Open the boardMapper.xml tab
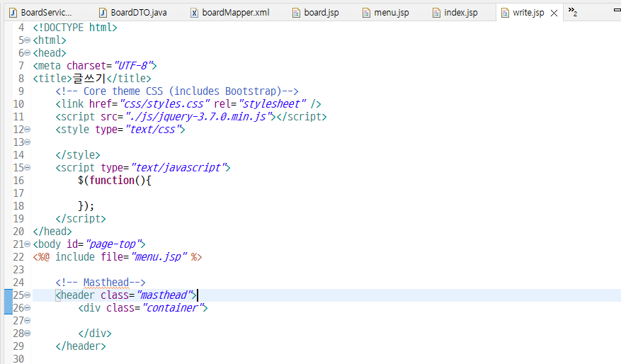 [x=230, y=13]
